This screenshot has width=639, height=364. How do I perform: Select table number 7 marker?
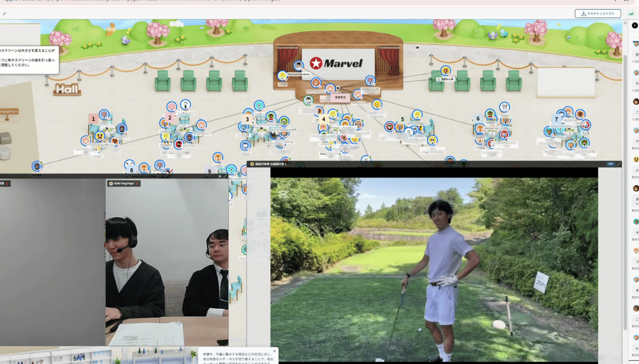(x=556, y=119)
